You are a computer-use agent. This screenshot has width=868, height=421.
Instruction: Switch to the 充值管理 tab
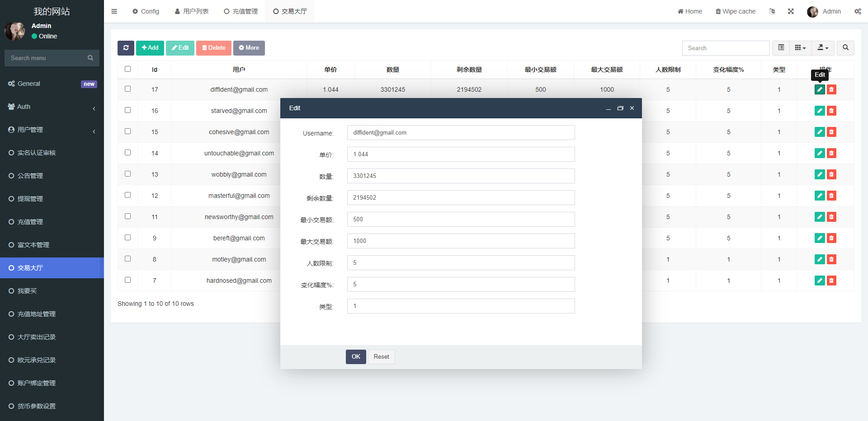241,11
